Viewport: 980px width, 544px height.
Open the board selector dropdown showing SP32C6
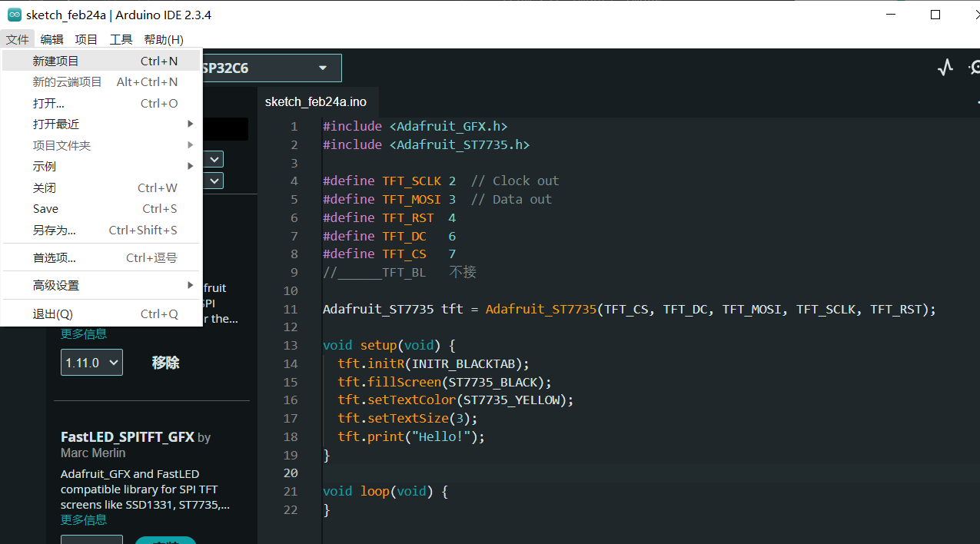271,68
